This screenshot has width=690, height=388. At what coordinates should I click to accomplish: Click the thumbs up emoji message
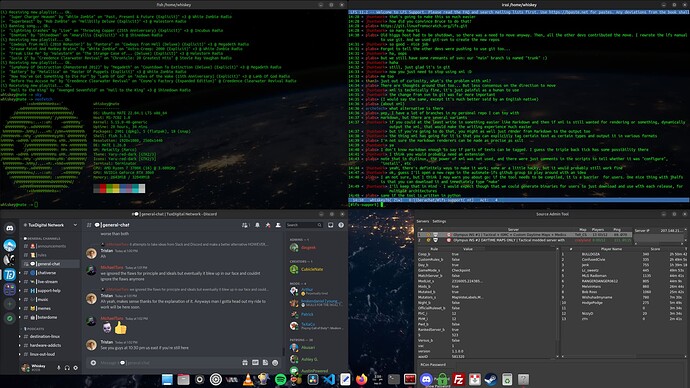(x=121, y=328)
